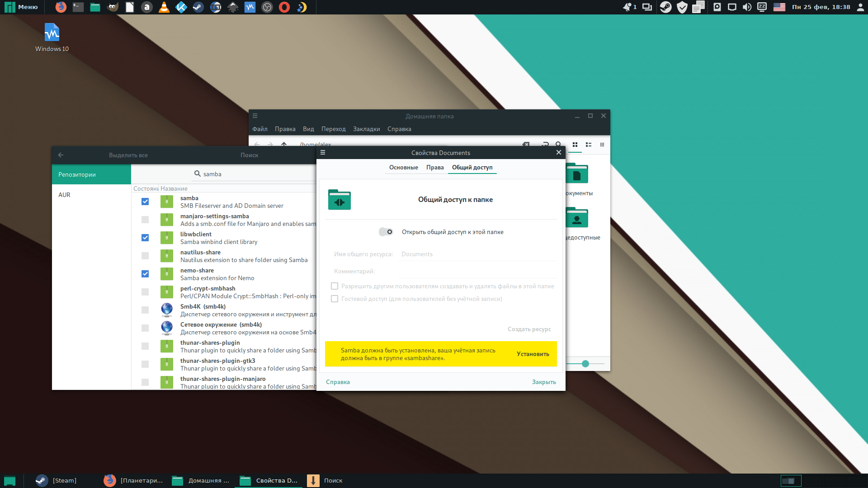Viewport: 868px width, 488px height.
Task: Switch Nemo to list view
Action: tap(589, 145)
